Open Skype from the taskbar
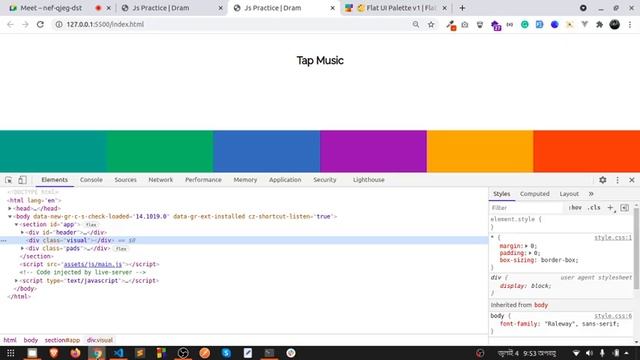This screenshot has width=640, height=360. pos(226,353)
